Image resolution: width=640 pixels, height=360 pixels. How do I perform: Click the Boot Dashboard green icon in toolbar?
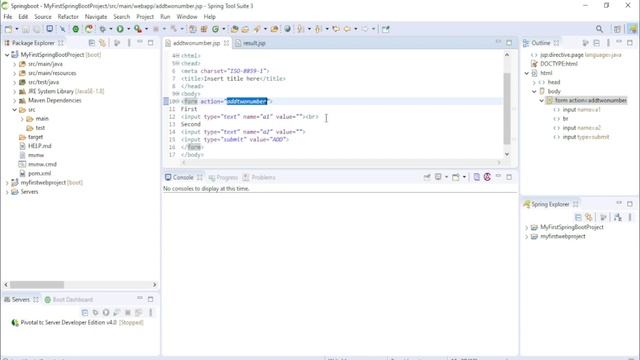pos(76,29)
